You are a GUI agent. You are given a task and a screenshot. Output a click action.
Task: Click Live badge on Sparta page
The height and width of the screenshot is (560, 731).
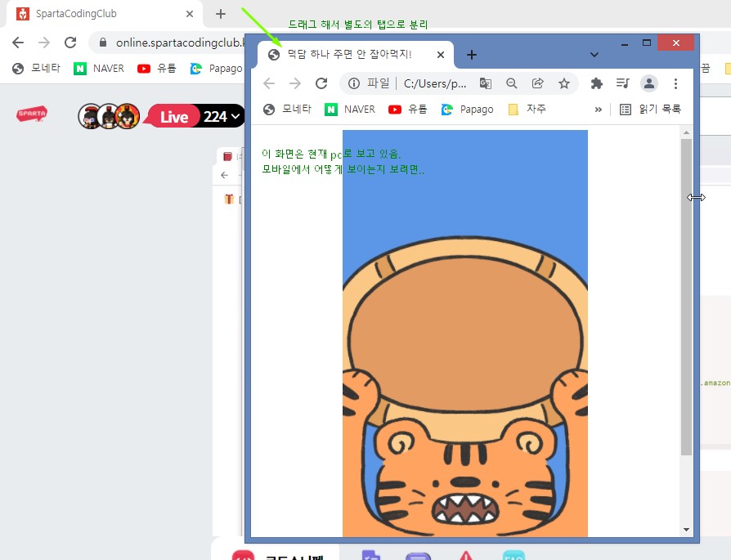click(x=174, y=117)
